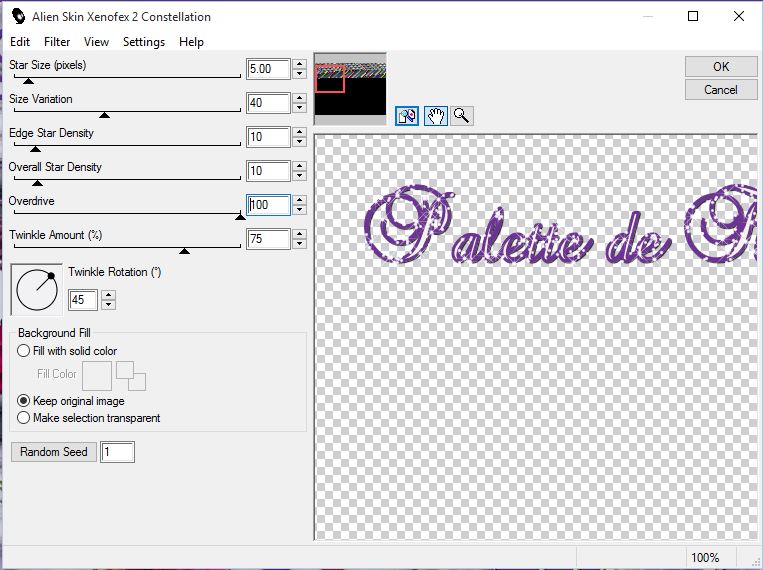
Task: Toggle the show original preview icon
Action: tap(407, 116)
